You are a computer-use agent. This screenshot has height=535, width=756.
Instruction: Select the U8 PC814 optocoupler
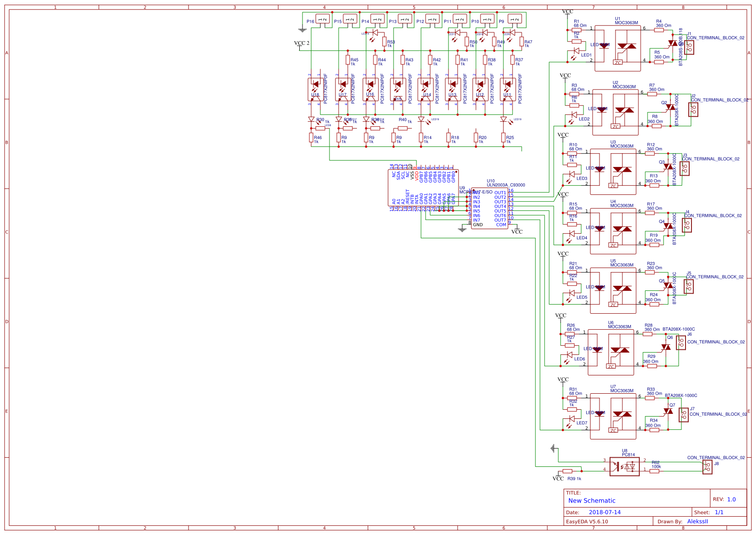pos(624,466)
